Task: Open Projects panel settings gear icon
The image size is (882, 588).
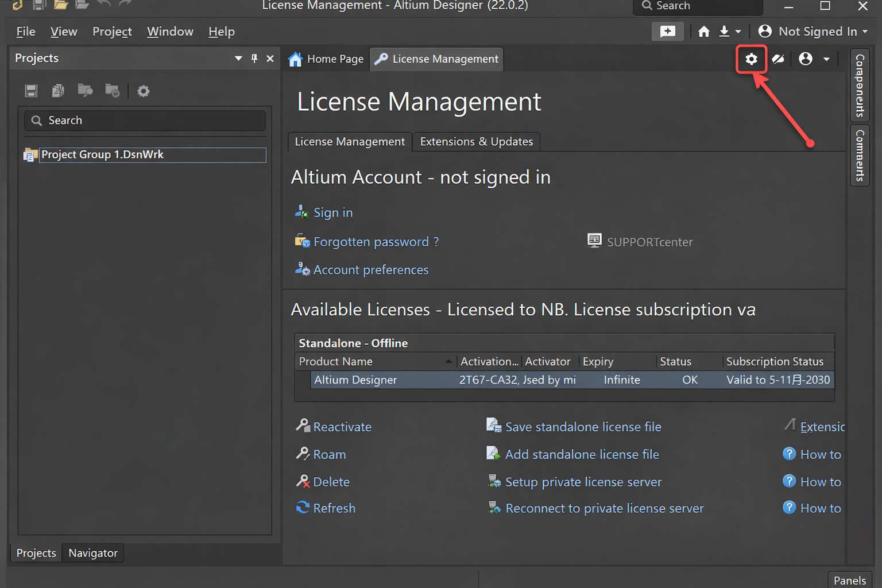Action: (x=144, y=91)
